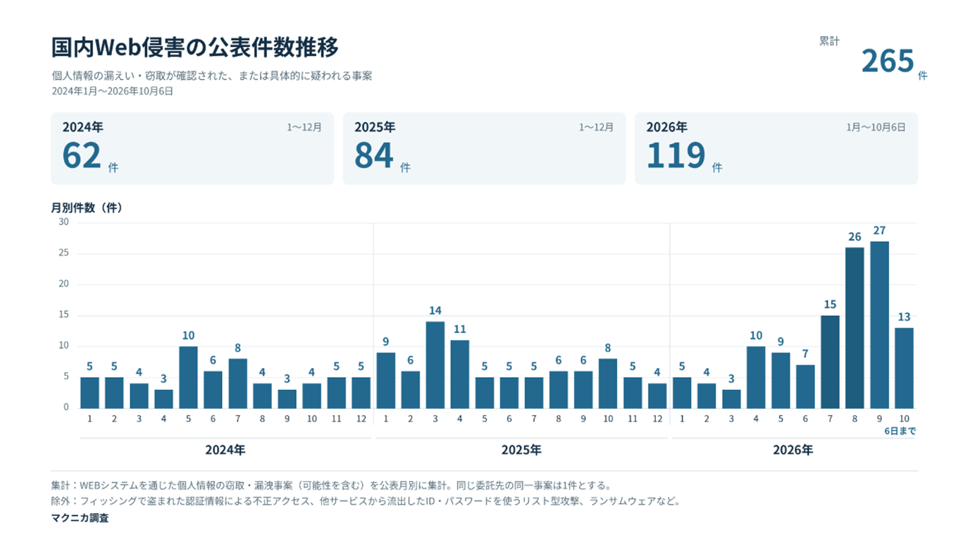Click the 2025年 label below the x-axis
This screenshot has height=551, width=980.
click(521, 450)
